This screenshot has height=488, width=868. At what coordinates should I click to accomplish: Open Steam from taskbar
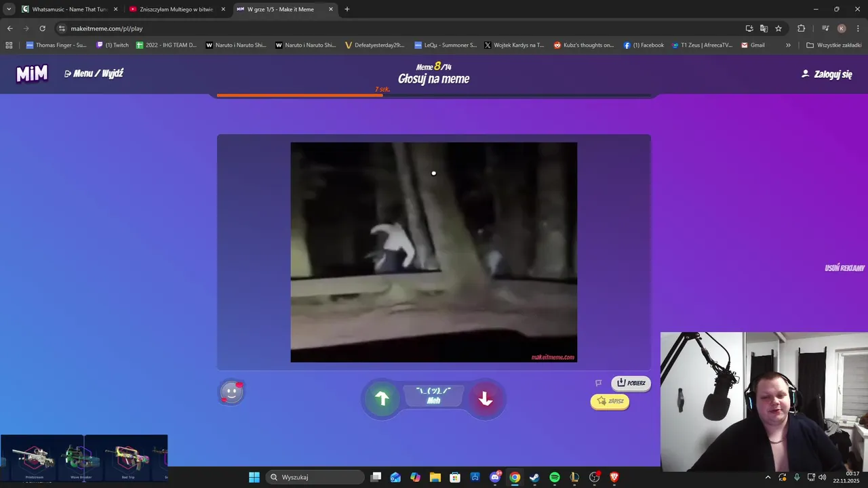[x=534, y=477]
